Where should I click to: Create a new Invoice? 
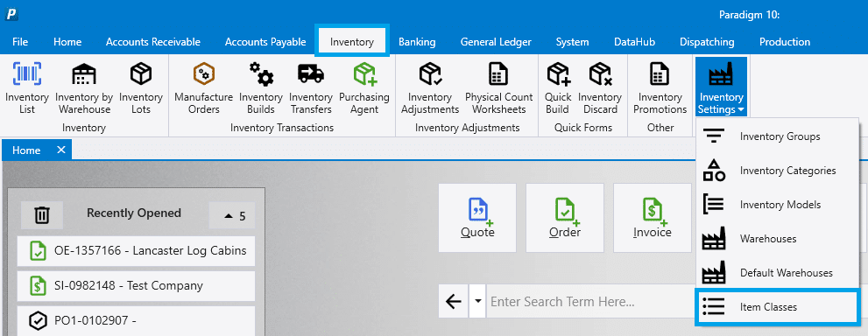click(x=653, y=218)
